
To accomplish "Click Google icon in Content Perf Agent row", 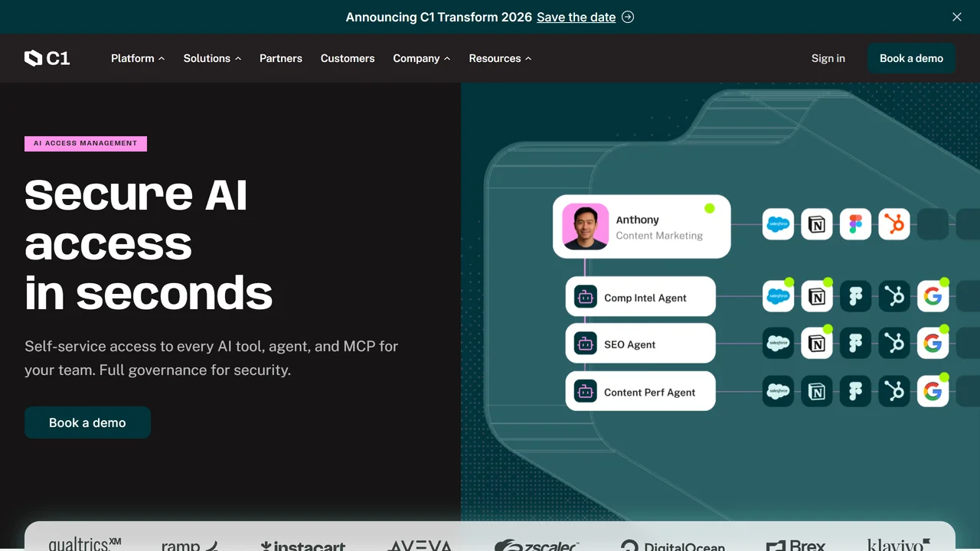I will (x=933, y=392).
